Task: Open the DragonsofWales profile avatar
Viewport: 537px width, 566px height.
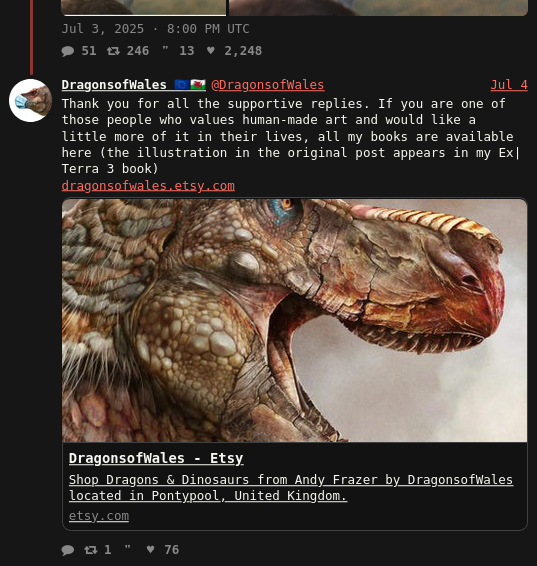Action: pyautogui.click(x=31, y=100)
